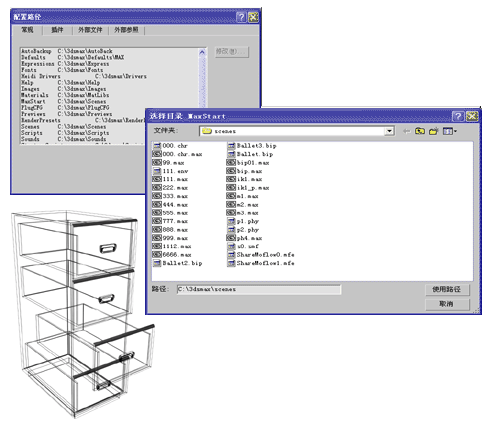Select file name m3.max
The height and width of the screenshot is (432, 496).
coord(247,213)
